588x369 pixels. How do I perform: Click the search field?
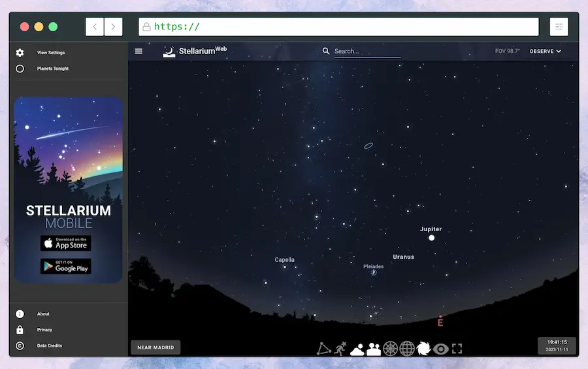[x=367, y=51]
